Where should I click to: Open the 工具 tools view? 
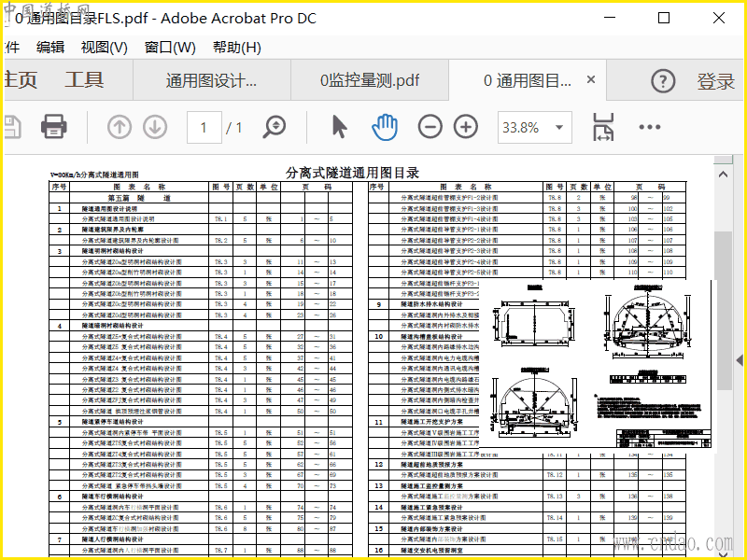[84, 79]
